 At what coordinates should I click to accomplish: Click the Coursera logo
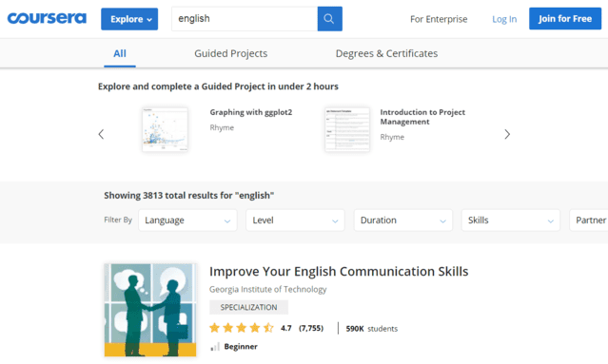click(x=47, y=18)
